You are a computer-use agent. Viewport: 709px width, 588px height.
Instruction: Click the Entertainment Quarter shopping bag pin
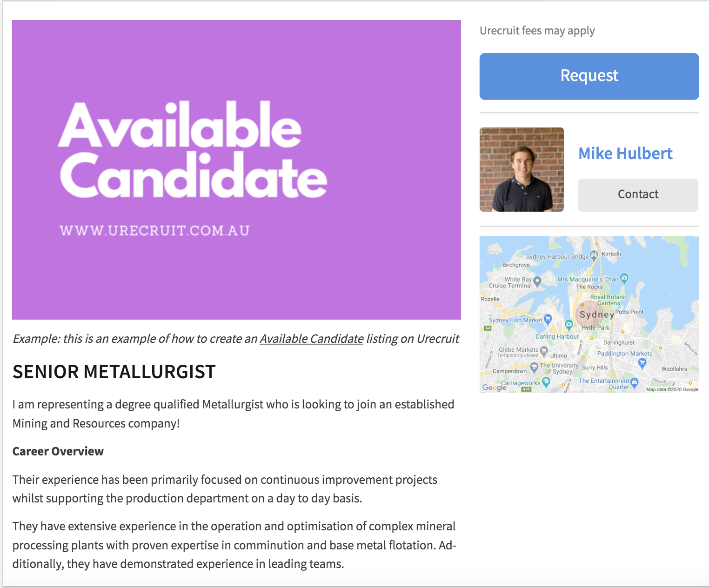point(635,381)
